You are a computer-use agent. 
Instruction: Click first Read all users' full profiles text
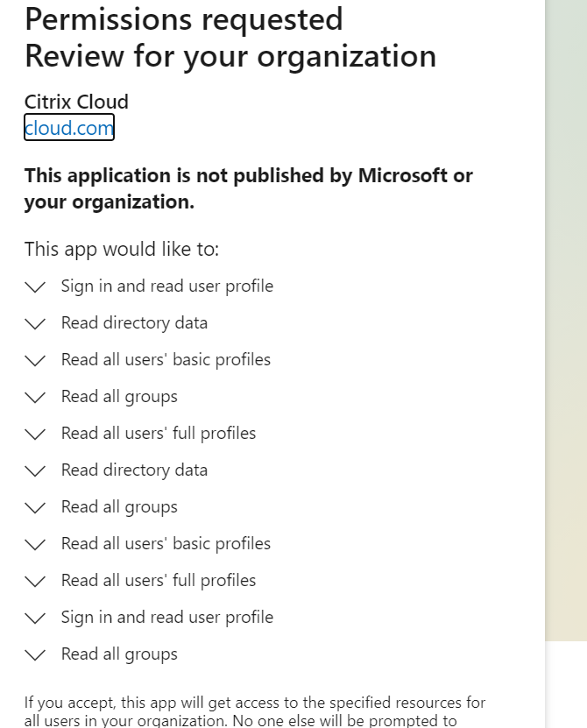(159, 434)
